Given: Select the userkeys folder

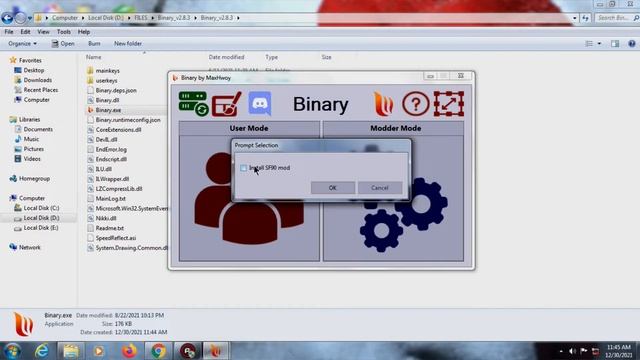Looking at the screenshot, I should click(x=106, y=80).
